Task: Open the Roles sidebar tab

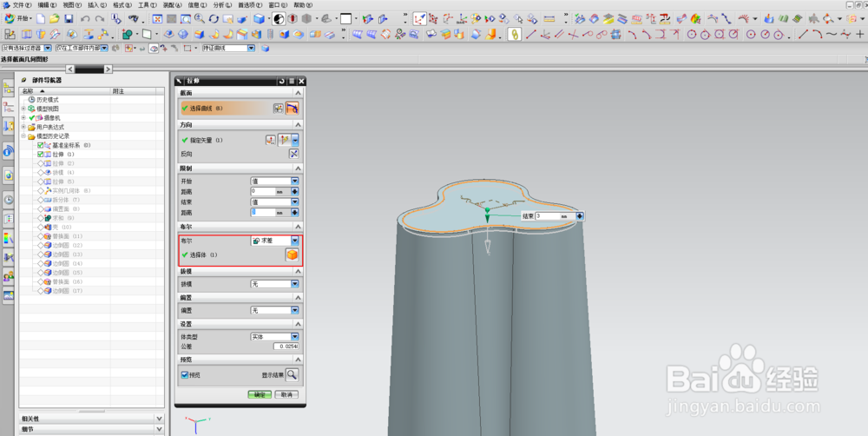Action: (x=9, y=276)
